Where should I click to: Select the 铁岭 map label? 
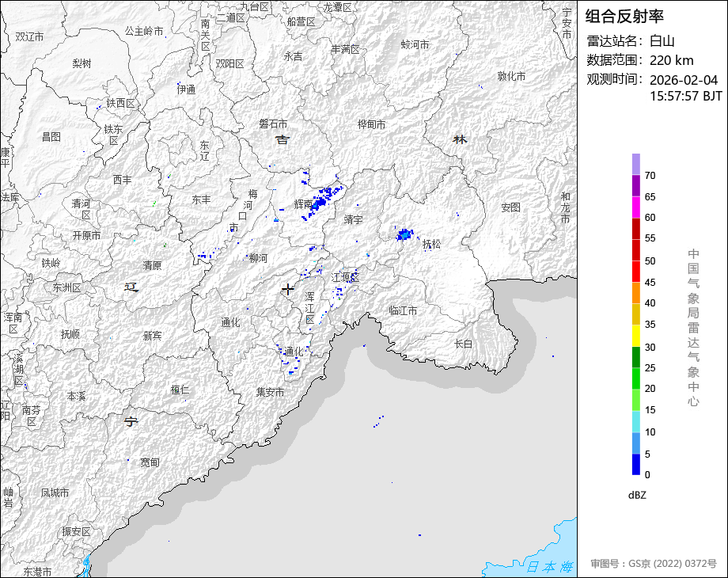click(x=51, y=263)
